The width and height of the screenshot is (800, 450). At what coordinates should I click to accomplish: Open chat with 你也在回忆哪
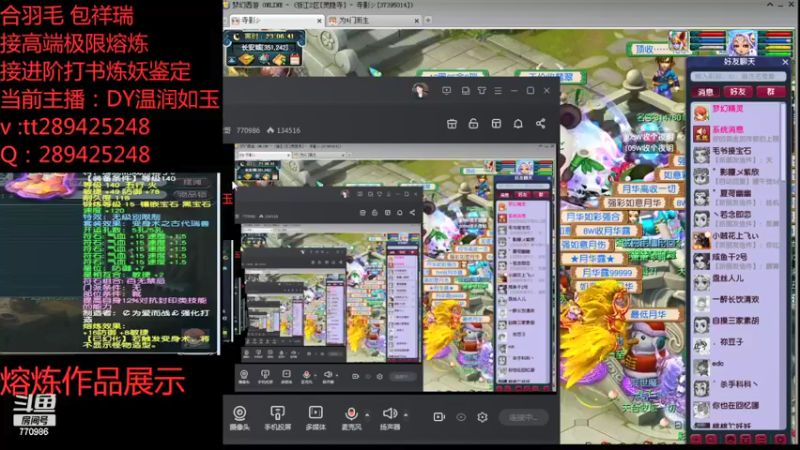736,410
